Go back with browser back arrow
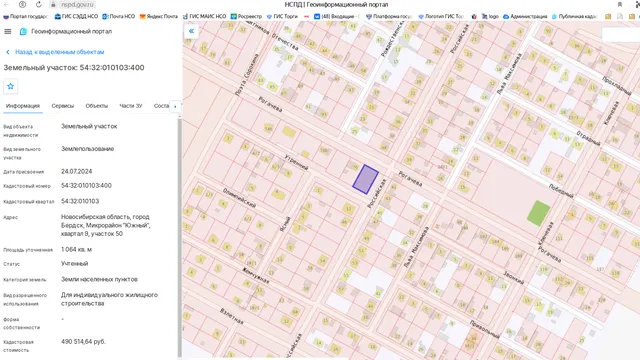The image size is (640, 360). pos(6,4)
